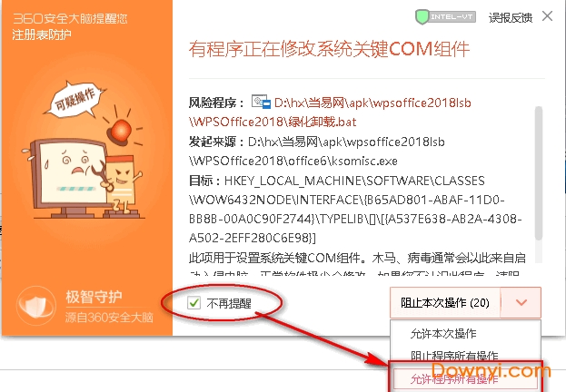Open the 误报反馈 feedback link

tap(511, 17)
